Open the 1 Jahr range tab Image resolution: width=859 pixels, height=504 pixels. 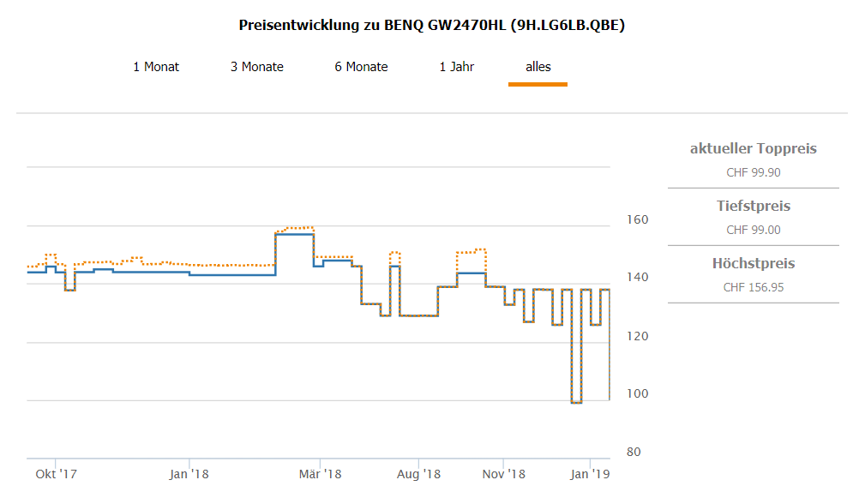[457, 67]
